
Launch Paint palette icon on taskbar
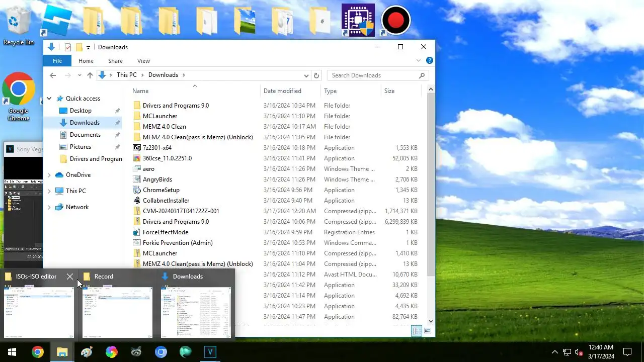[87, 352]
